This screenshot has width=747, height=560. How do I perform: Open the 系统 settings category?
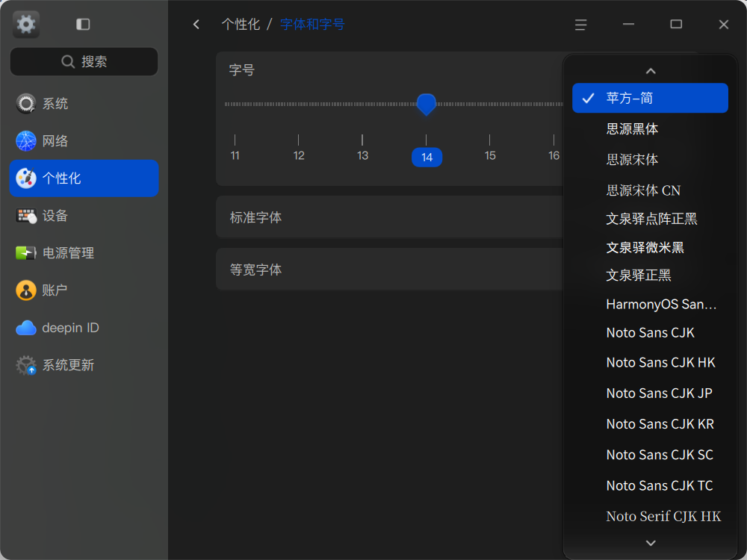[84, 103]
